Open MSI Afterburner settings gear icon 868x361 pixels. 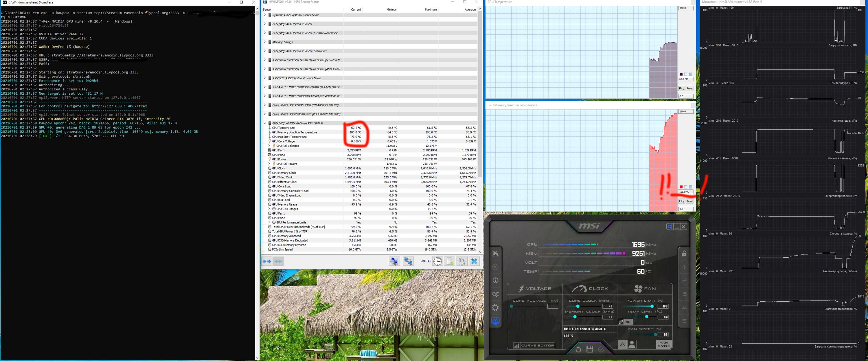(495, 307)
